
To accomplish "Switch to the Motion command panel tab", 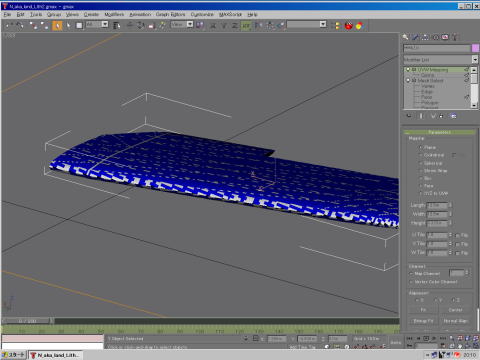I will point(435,37).
